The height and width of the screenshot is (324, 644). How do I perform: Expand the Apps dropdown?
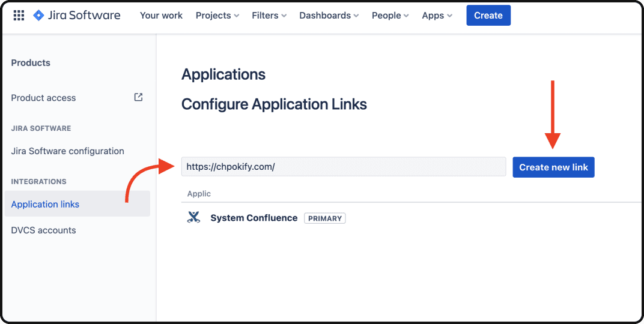[437, 16]
